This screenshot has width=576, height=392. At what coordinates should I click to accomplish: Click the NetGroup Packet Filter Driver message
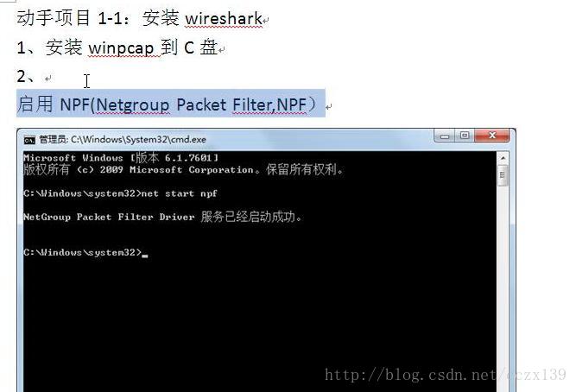(x=162, y=217)
